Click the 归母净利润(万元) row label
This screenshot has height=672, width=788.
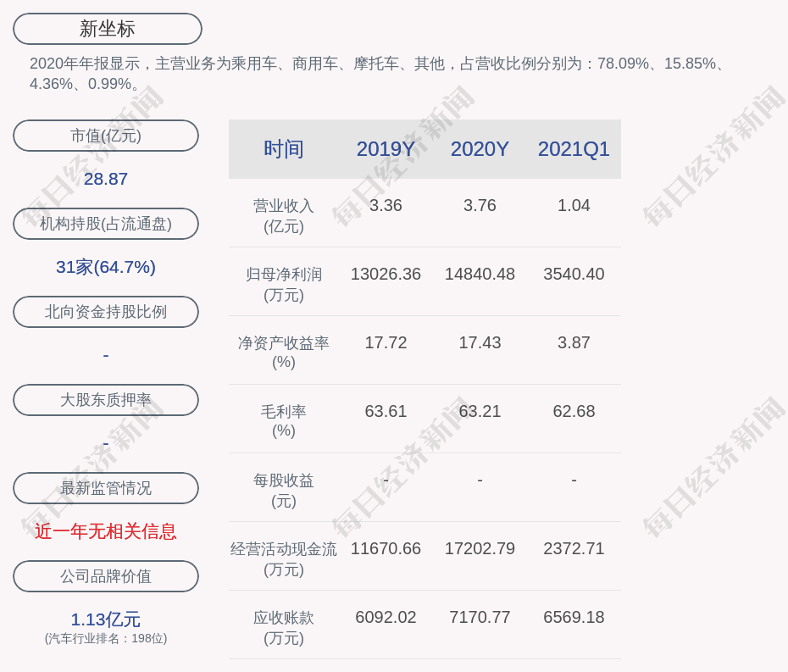click(284, 285)
